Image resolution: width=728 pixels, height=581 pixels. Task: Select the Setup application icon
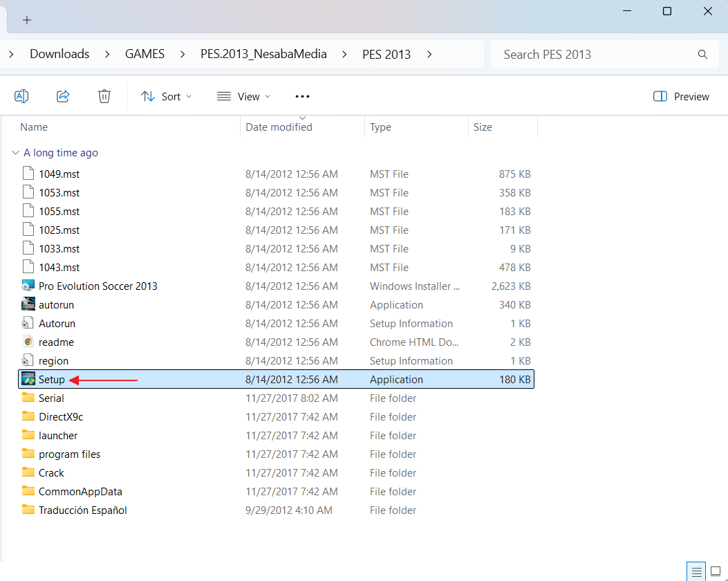pos(28,379)
